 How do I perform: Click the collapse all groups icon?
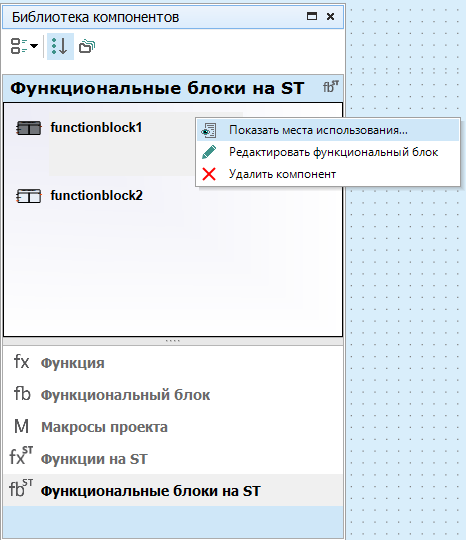[x=87, y=46]
